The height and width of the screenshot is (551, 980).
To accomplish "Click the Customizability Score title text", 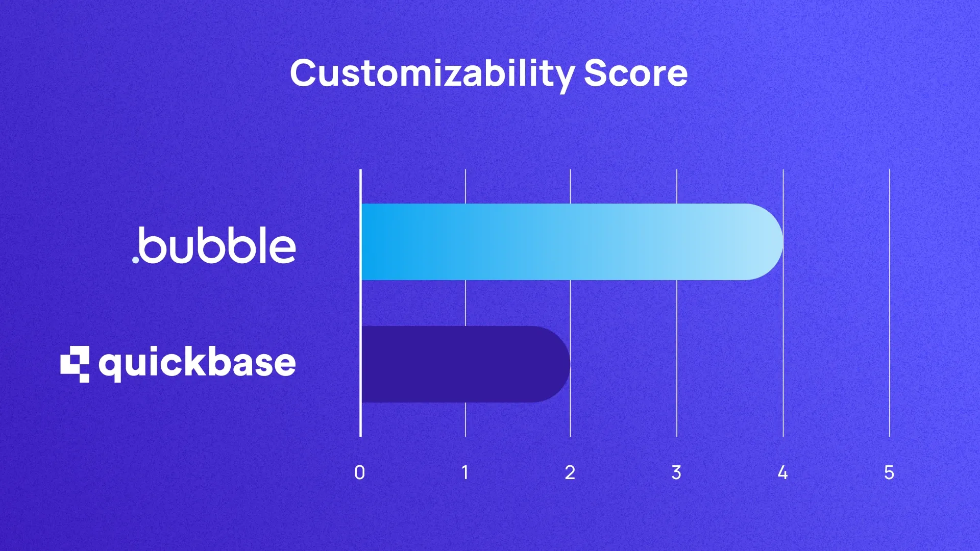I will 490,72.
